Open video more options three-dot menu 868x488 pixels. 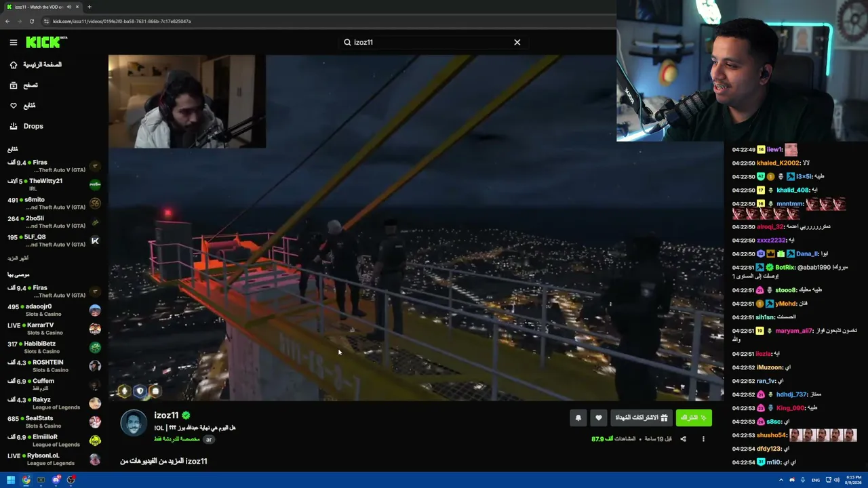[703, 439]
